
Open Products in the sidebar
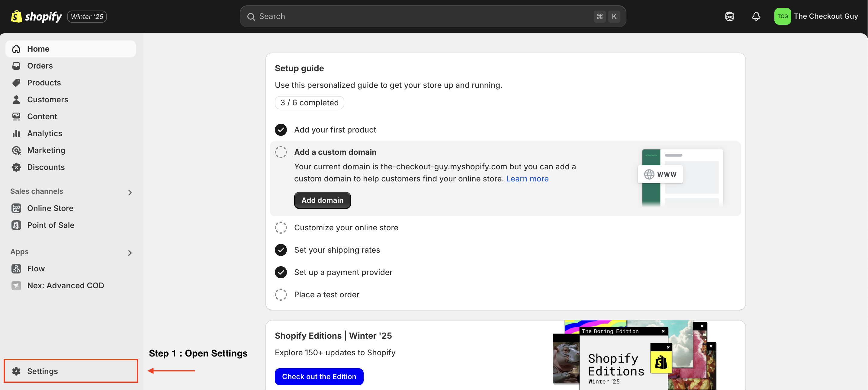click(44, 82)
